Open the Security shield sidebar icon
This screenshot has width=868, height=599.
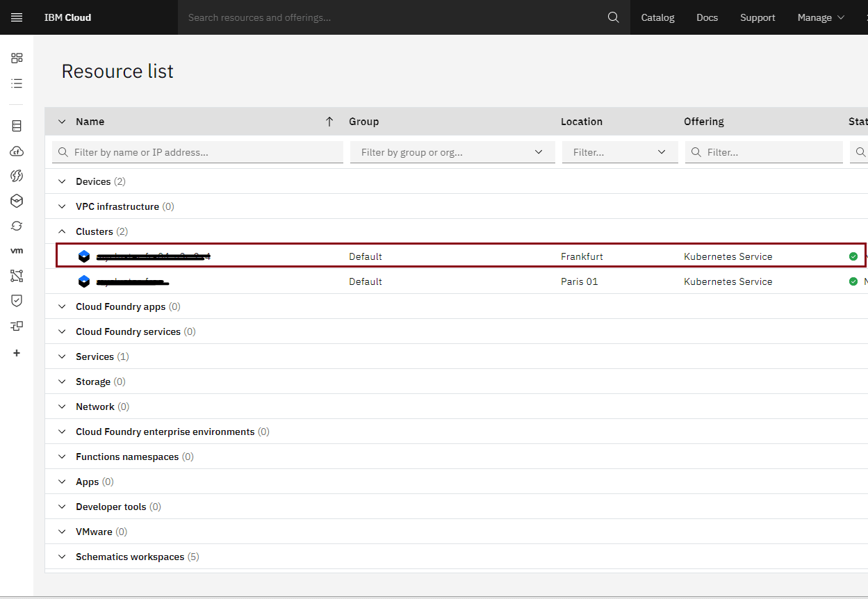coord(17,300)
